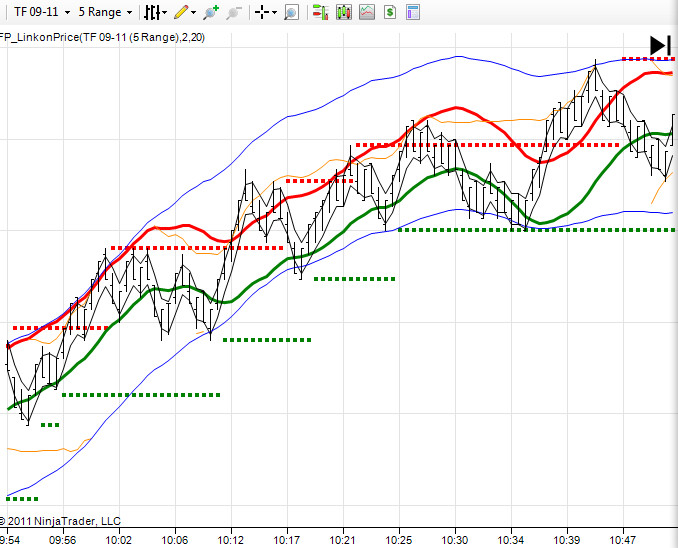Screen dimensions: 678x548
Task: Click the 10:34 time axis label
Action: coord(511,540)
